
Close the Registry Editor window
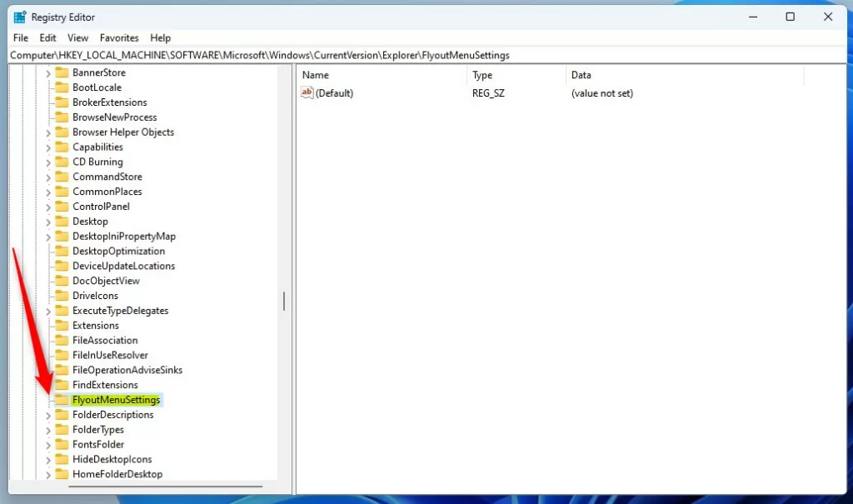(x=828, y=17)
